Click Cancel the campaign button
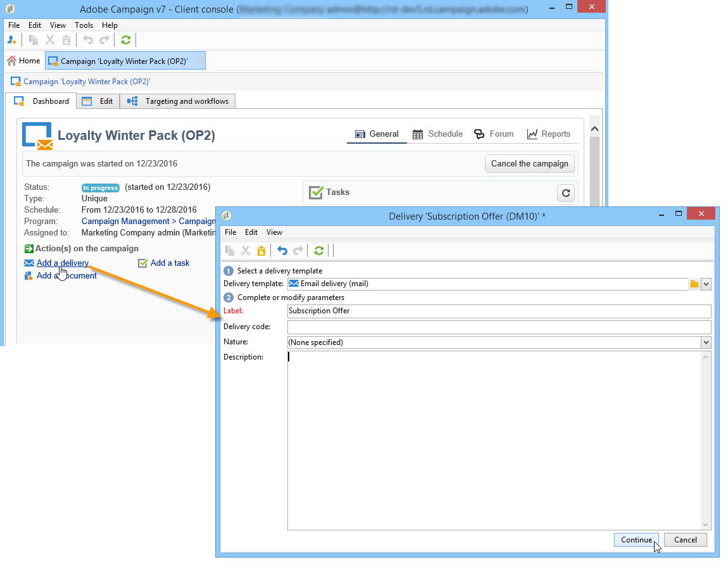The image size is (728, 576). [x=529, y=164]
